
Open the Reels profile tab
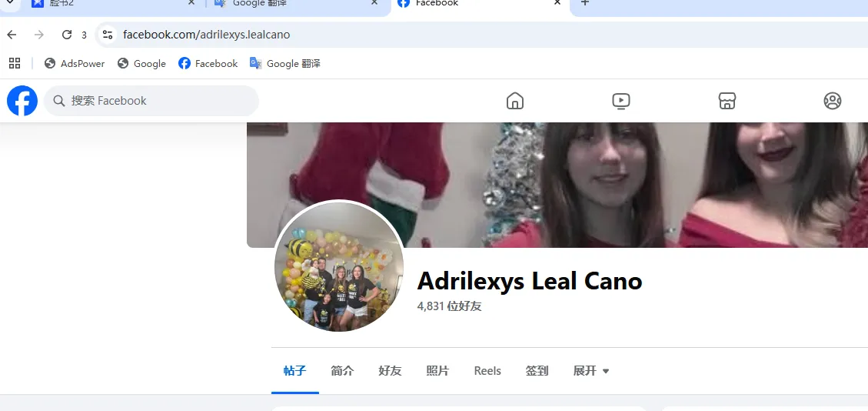point(487,370)
